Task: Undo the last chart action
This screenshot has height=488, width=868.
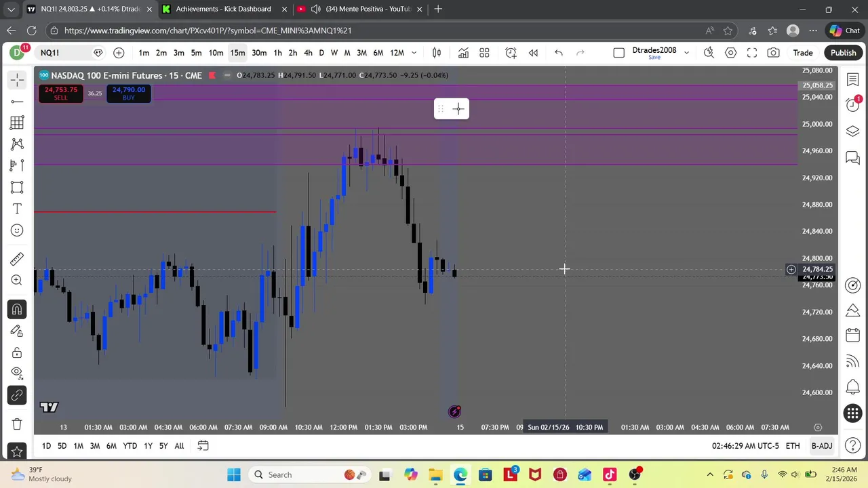Action: [x=559, y=53]
